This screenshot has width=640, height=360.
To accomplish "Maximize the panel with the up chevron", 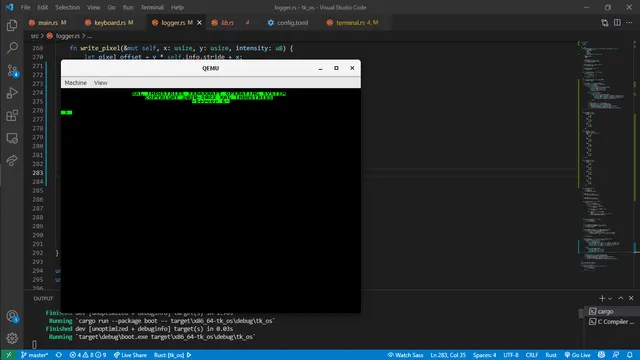I will point(621,298).
